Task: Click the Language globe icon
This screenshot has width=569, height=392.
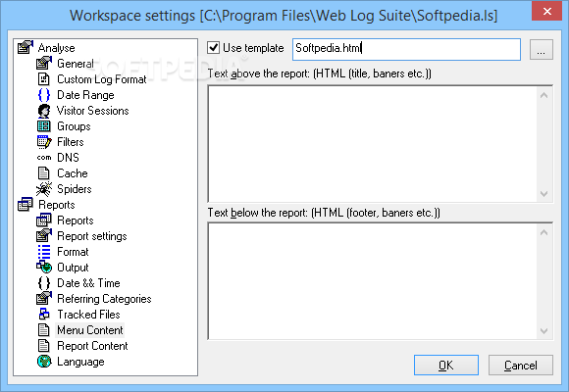Action: pos(44,362)
